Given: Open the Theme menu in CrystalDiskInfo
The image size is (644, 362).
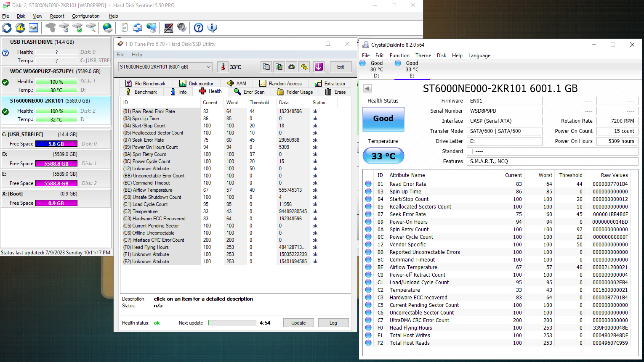Looking at the screenshot, I should (423, 55).
